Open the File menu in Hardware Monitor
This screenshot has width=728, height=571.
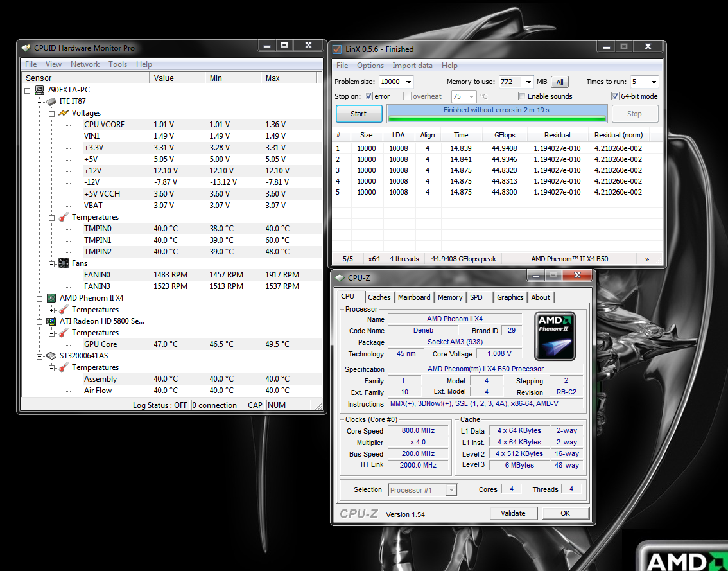[x=31, y=64]
